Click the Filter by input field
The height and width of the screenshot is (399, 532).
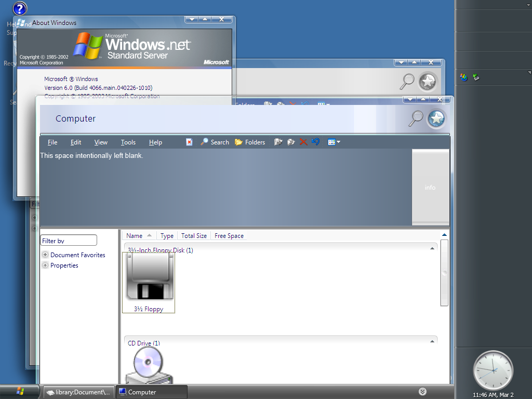click(x=69, y=240)
